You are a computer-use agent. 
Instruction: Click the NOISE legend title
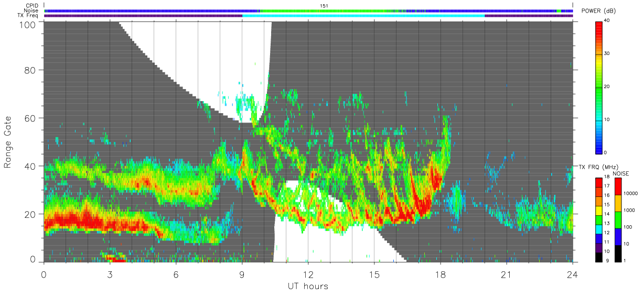point(621,173)
